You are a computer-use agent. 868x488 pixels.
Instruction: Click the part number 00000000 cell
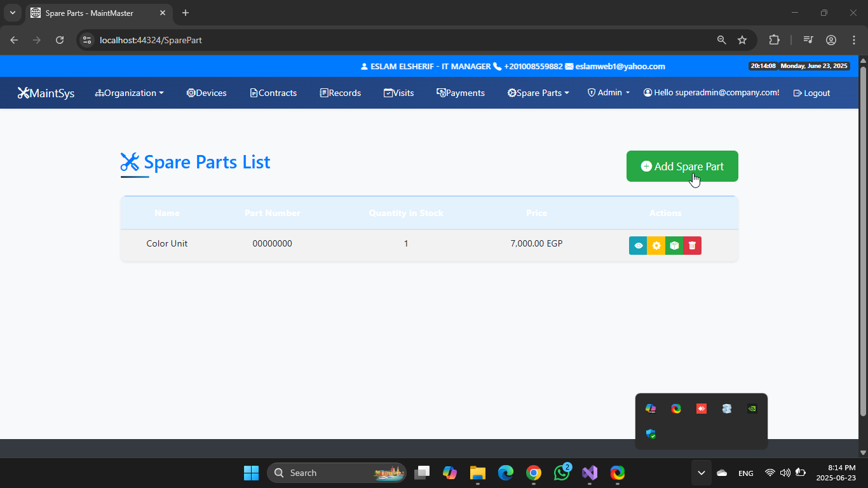coord(273,243)
